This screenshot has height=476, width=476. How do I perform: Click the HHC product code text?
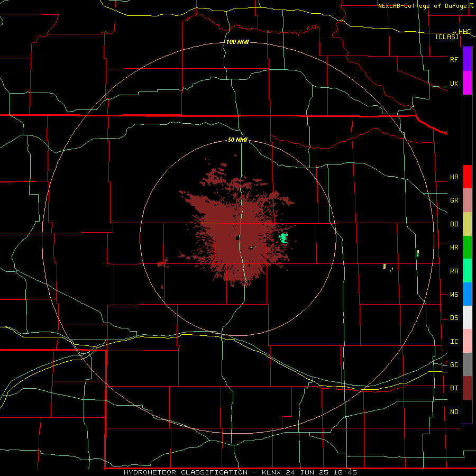[465, 32]
